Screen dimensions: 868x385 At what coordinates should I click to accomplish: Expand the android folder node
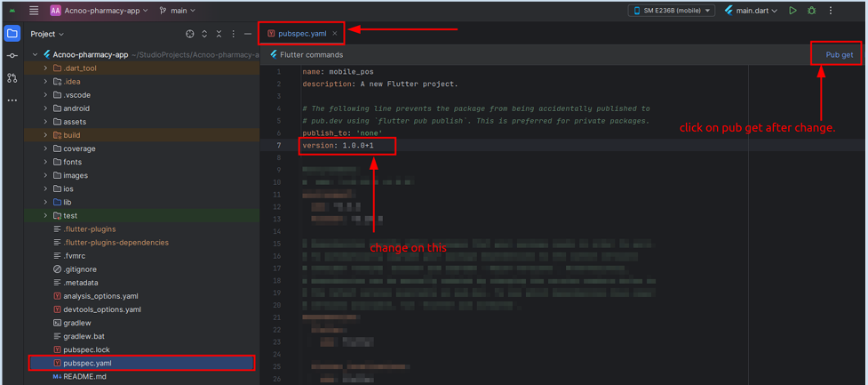(46, 108)
